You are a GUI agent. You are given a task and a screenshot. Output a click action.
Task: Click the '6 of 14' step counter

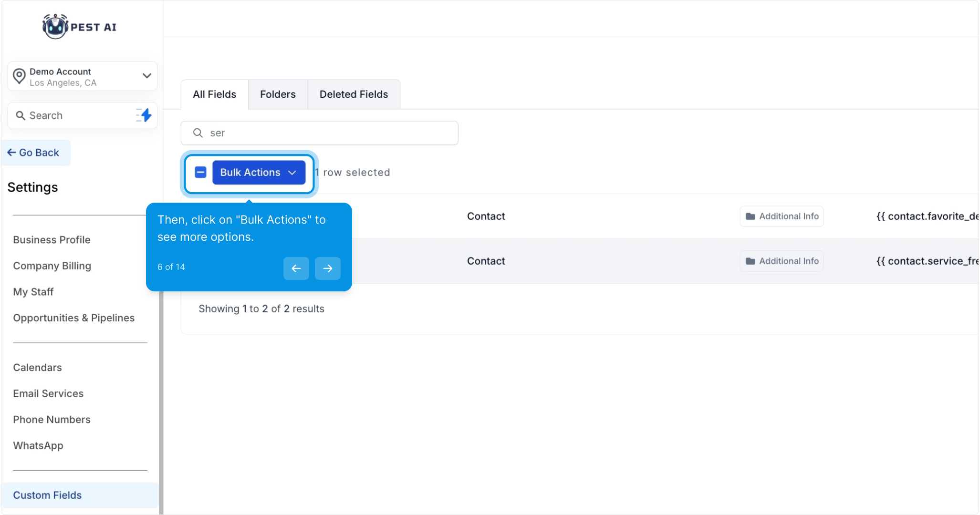[x=171, y=267]
